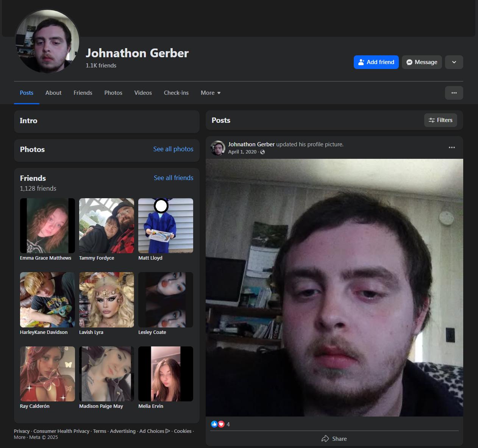Go to the Check-ins tab

tap(176, 93)
